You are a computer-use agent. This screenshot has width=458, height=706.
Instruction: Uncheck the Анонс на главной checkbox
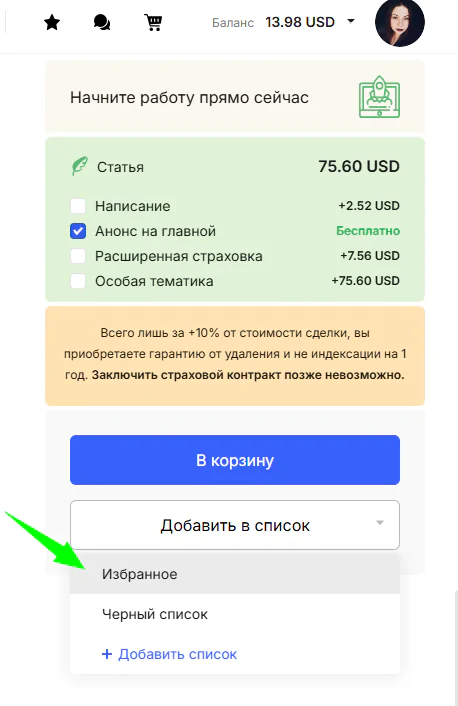78,231
